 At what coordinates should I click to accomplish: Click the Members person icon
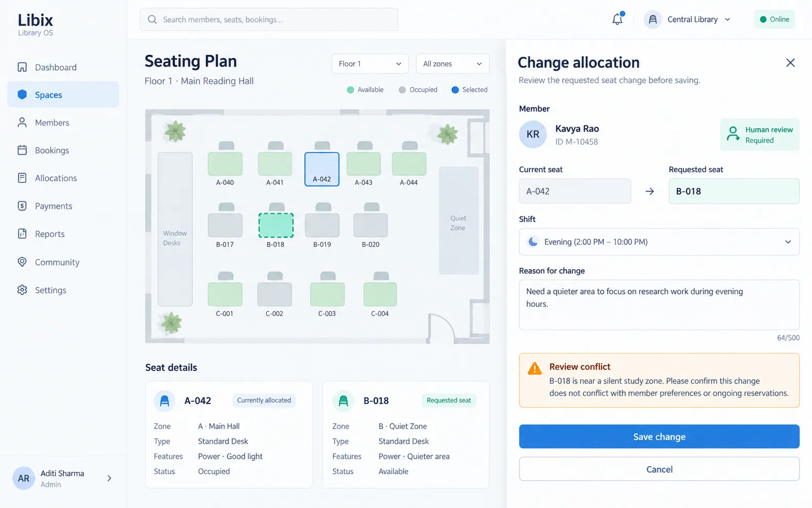(x=22, y=122)
